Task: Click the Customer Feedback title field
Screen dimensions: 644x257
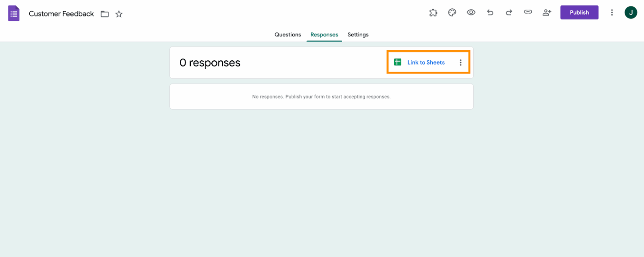Action: click(x=61, y=13)
